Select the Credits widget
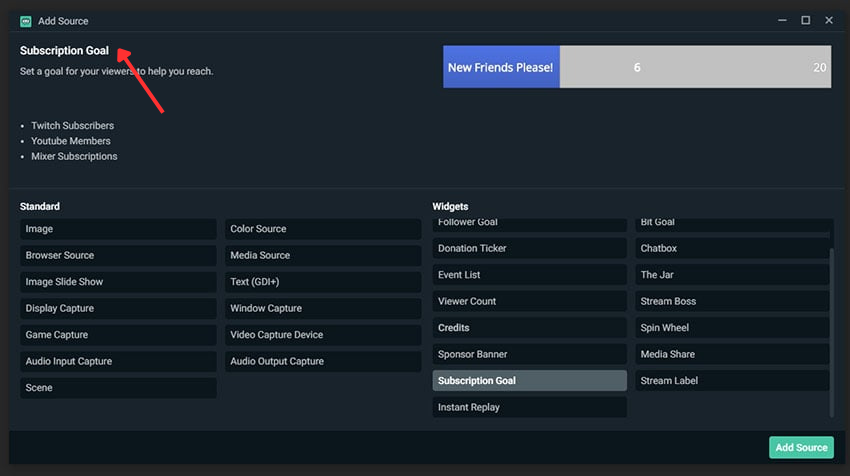The height and width of the screenshot is (476, 850). click(529, 328)
